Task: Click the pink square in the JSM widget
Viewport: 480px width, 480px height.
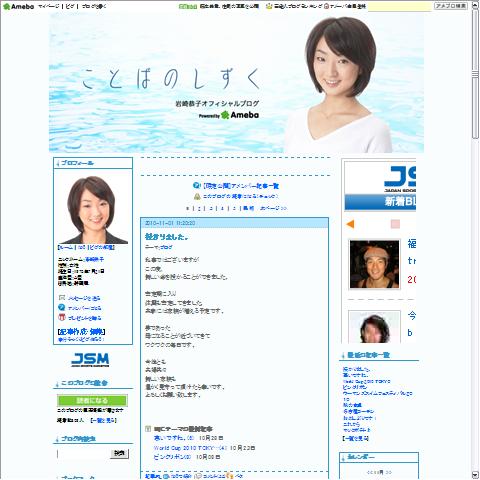Action: [395, 224]
